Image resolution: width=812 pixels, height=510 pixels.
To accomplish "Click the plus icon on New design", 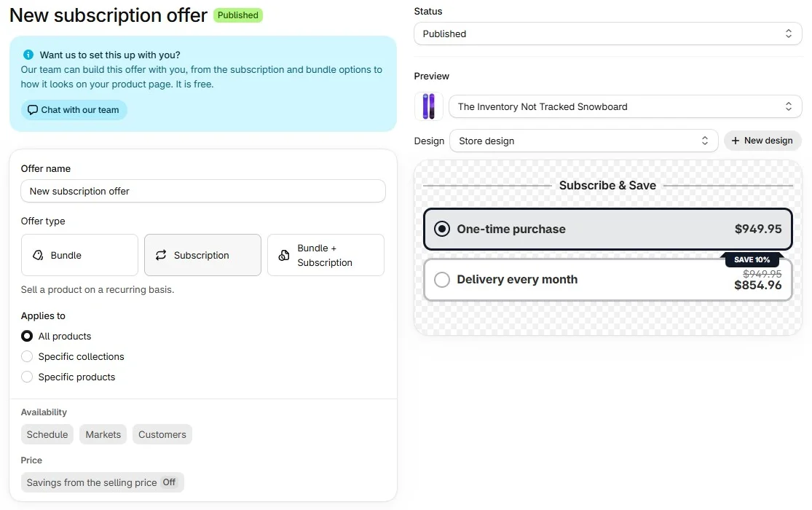I will click(x=735, y=141).
